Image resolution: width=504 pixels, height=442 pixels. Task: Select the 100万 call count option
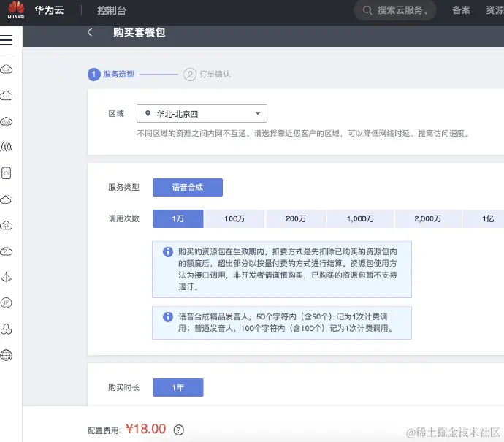234,219
